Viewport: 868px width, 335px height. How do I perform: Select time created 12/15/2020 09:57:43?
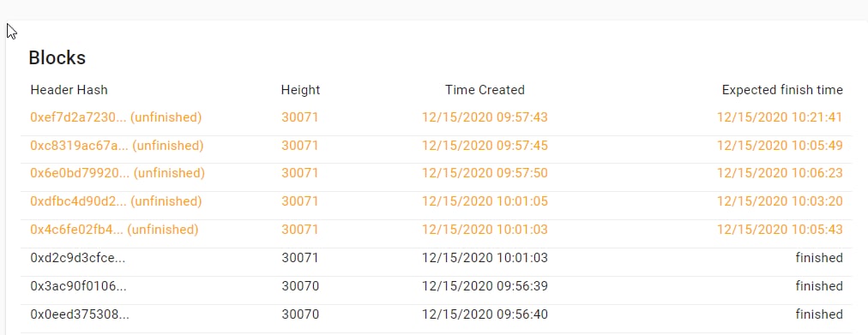(x=485, y=117)
